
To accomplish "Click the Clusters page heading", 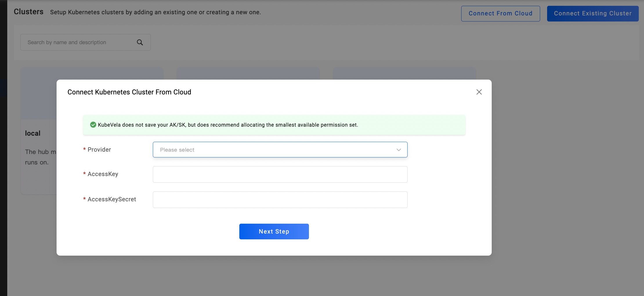I will (28, 12).
